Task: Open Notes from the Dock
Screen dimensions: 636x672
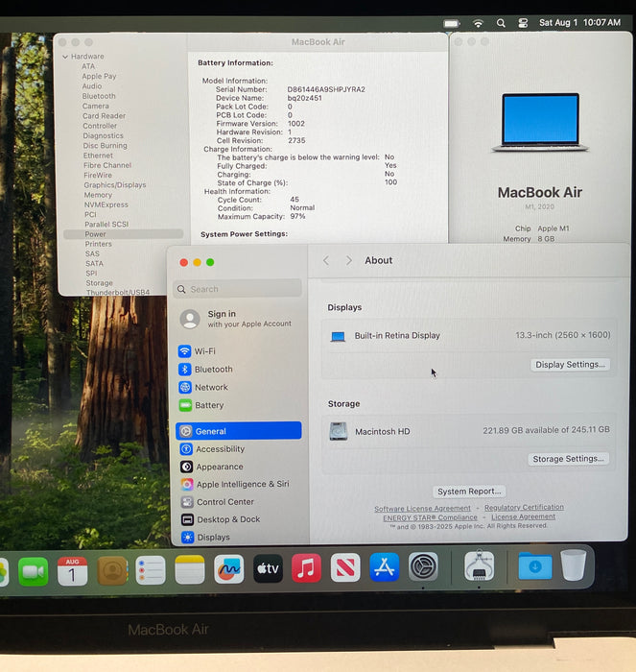Action: tap(190, 569)
